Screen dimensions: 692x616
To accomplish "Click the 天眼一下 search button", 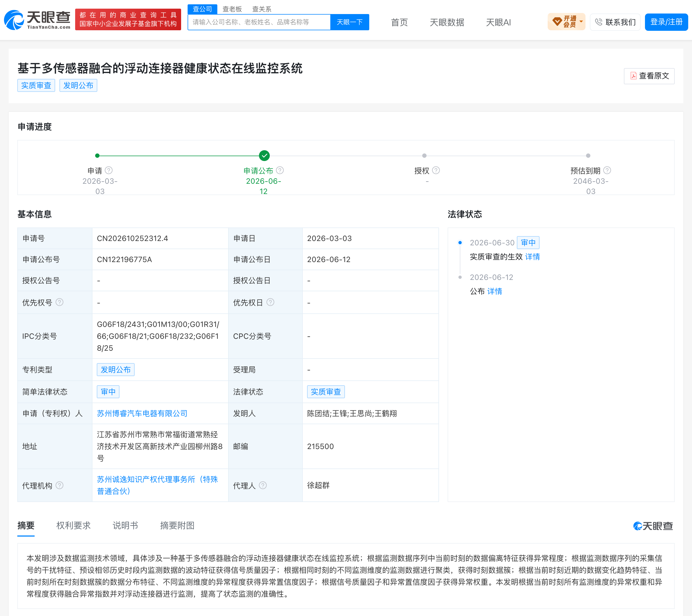I will [350, 22].
